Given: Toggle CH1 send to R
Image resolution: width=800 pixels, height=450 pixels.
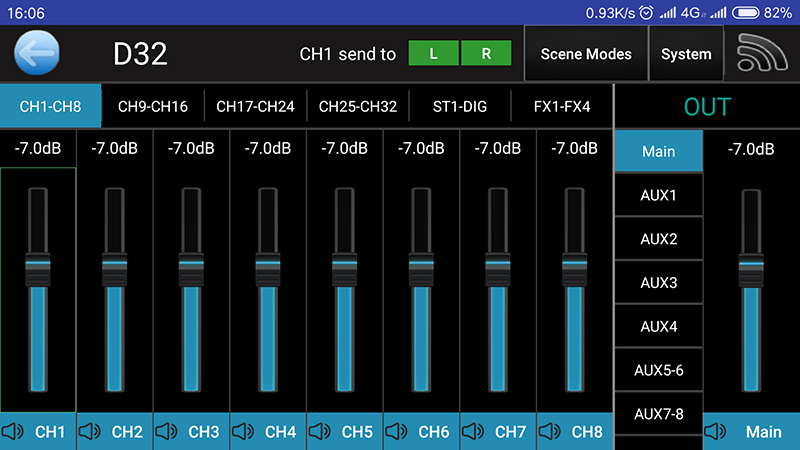Looking at the screenshot, I should pyautogui.click(x=486, y=54).
